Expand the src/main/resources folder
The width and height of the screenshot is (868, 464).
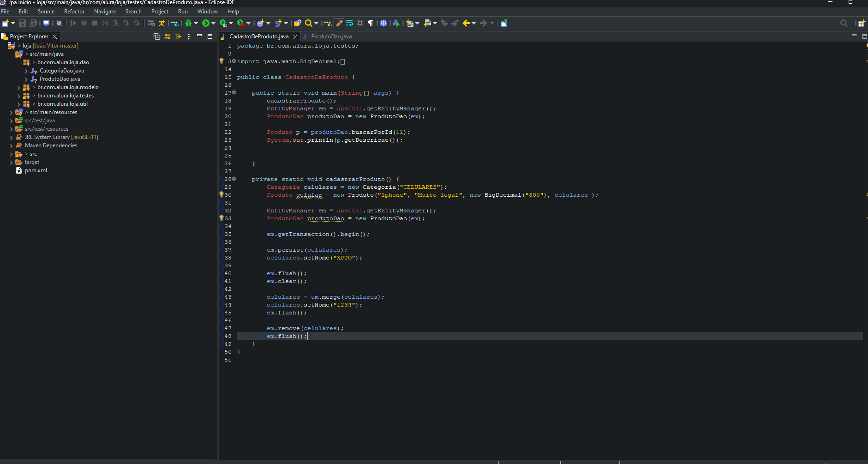pyautogui.click(x=11, y=112)
